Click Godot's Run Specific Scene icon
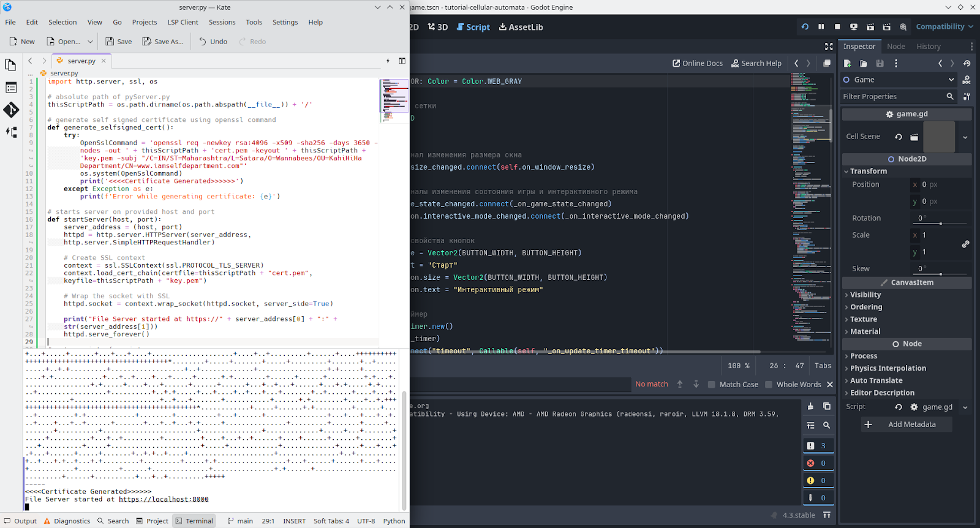Viewport: 980px width, 528px height. 886,27
